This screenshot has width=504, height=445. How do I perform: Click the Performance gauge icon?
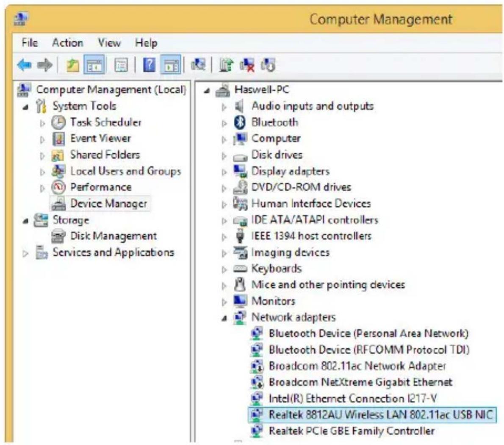(58, 187)
